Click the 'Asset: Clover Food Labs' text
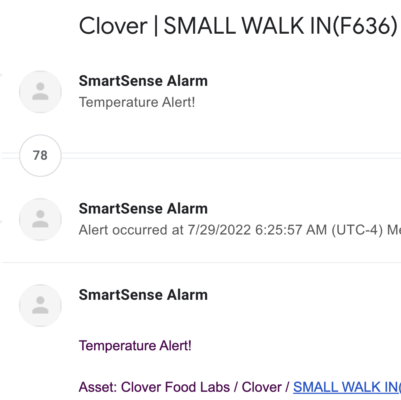 154,387
